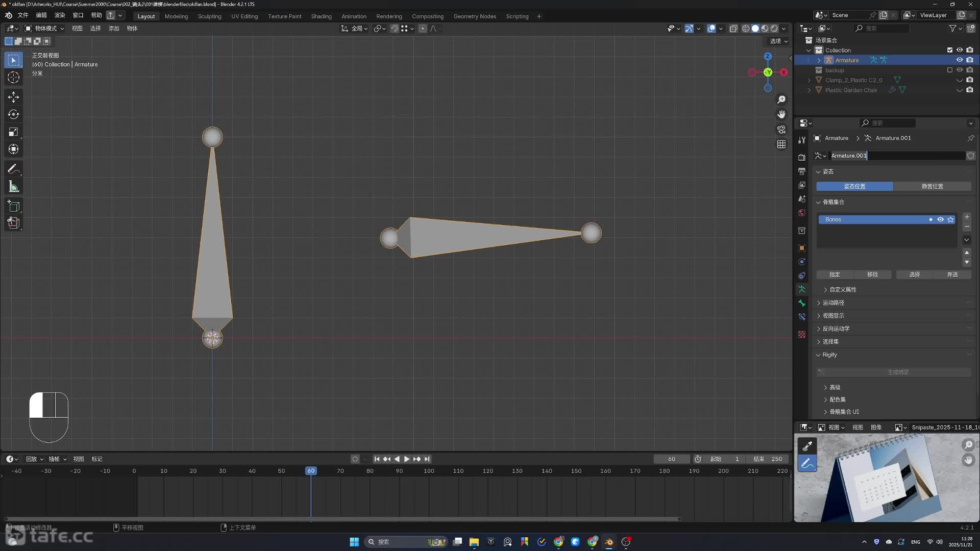The height and width of the screenshot is (551, 980).
Task: Select the Rotate tool in toolbar
Action: coord(14,114)
